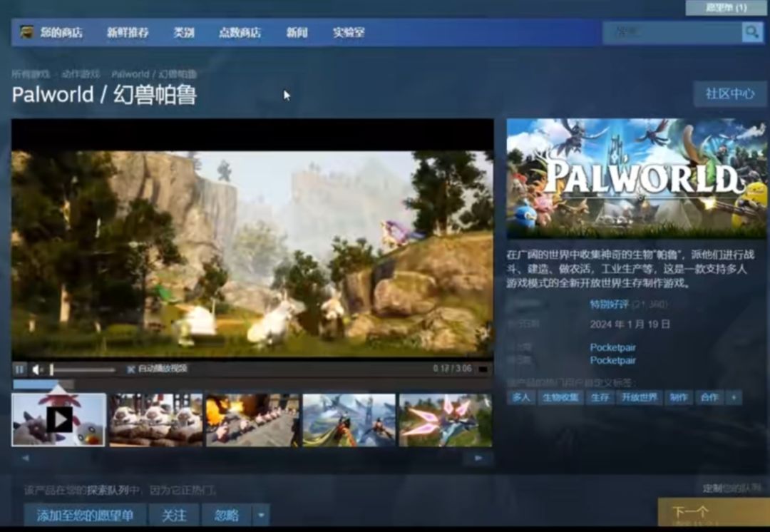This screenshot has width=770, height=532.
Task: Click the 动作游戏 breadcrumb link
Action: pyautogui.click(x=81, y=74)
